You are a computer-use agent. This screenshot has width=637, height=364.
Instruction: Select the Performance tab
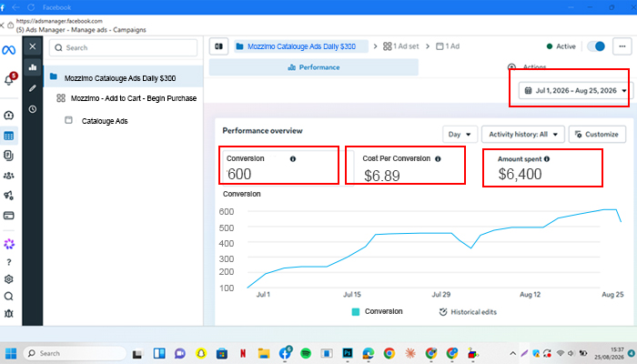pyautogui.click(x=314, y=67)
